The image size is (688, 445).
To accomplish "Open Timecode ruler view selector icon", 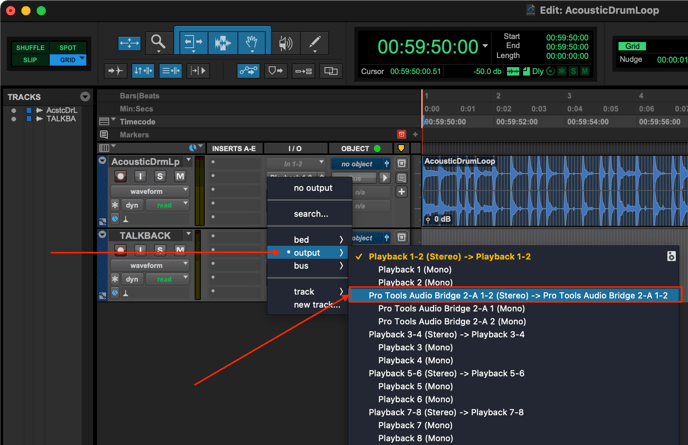I will [105, 121].
